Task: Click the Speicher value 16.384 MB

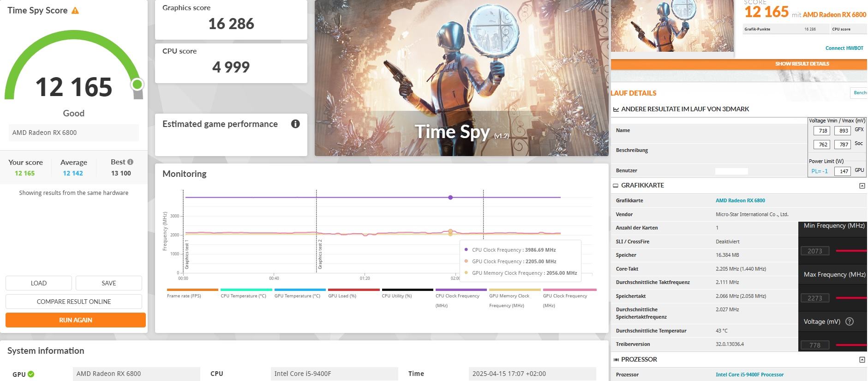Action: [x=727, y=255]
